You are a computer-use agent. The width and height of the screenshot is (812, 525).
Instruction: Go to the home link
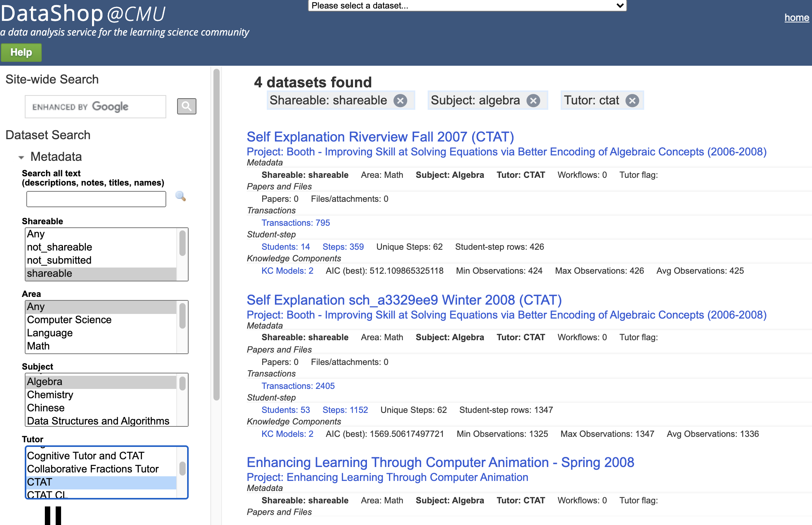coord(797,17)
